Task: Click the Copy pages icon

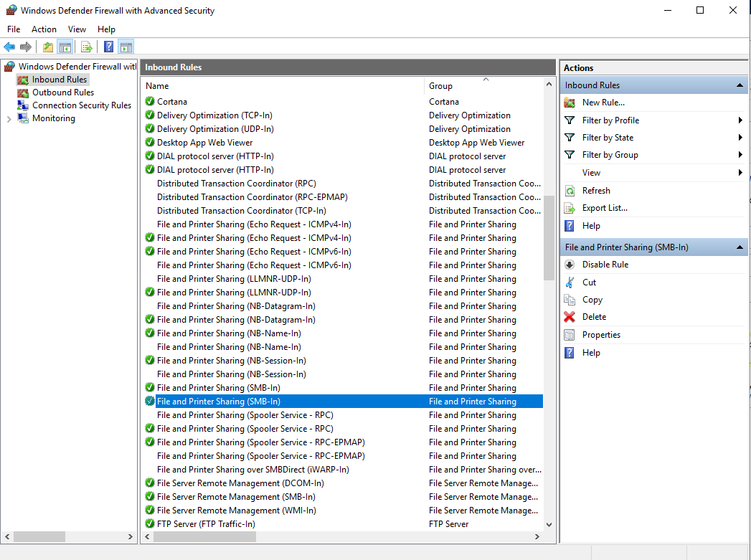Action: click(x=570, y=300)
